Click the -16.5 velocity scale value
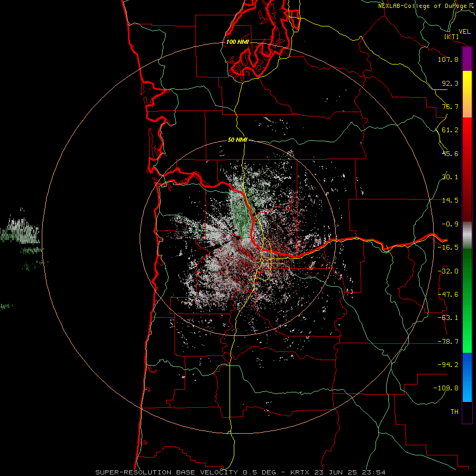The height and width of the screenshot is (476, 476). coord(448,248)
